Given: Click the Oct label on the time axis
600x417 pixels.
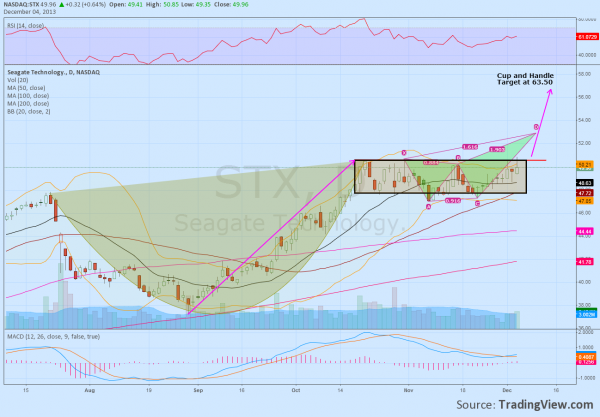Looking at the screenshot, I should pos(296,391).
